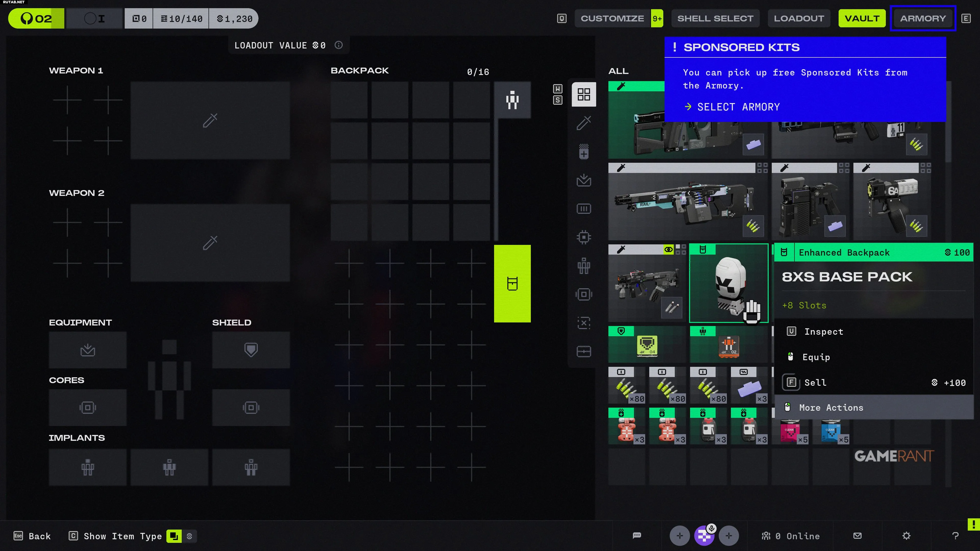Switch backpack to the runner shell tab
This screenshot has height=551, width=980.
pyautogui.click(x=512, y=100)
